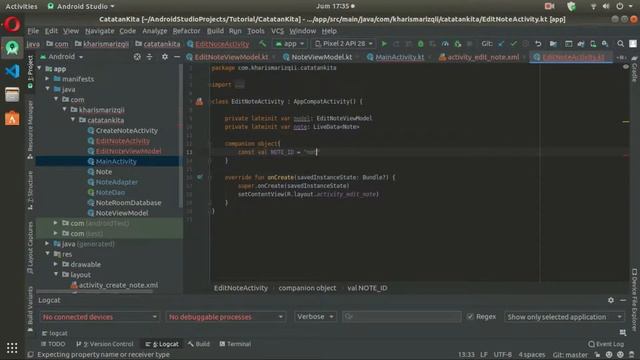Open app run configuration dropdown
This screenshot has width=640, height=360.
click(290, 44)
